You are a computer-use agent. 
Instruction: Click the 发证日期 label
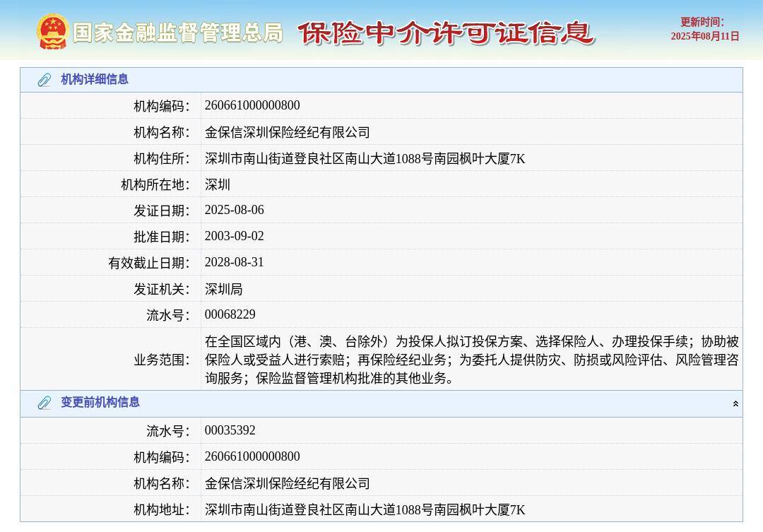[162, 211]
